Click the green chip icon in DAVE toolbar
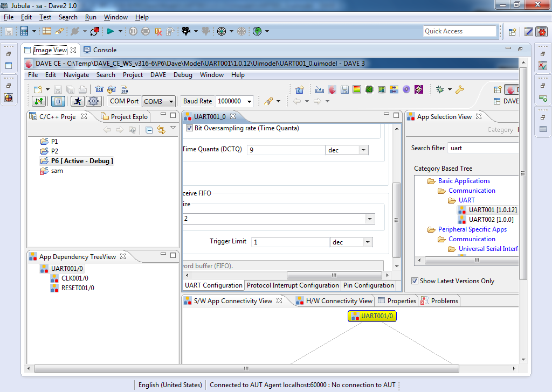552x392 pixels. (x=369, y=89)
